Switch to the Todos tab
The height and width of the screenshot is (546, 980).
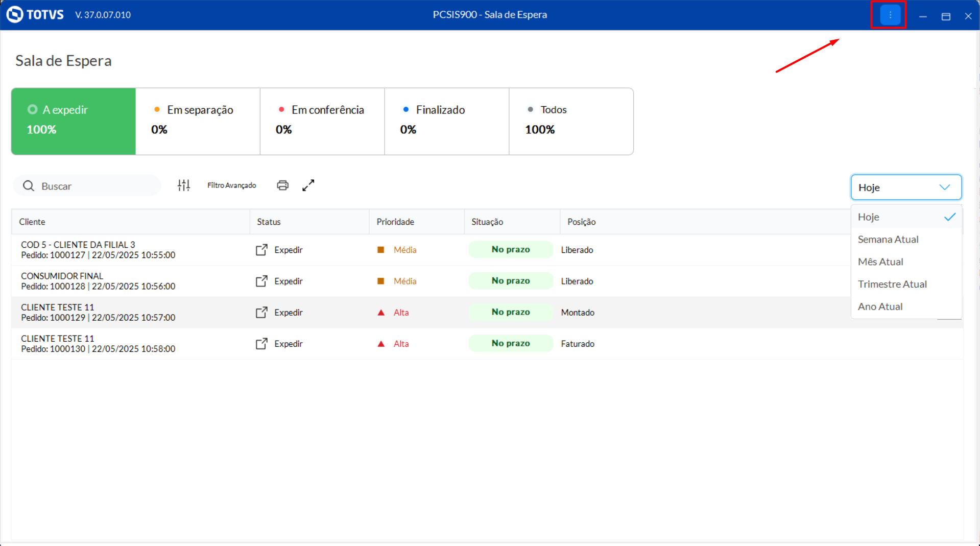tap(571, 121)
